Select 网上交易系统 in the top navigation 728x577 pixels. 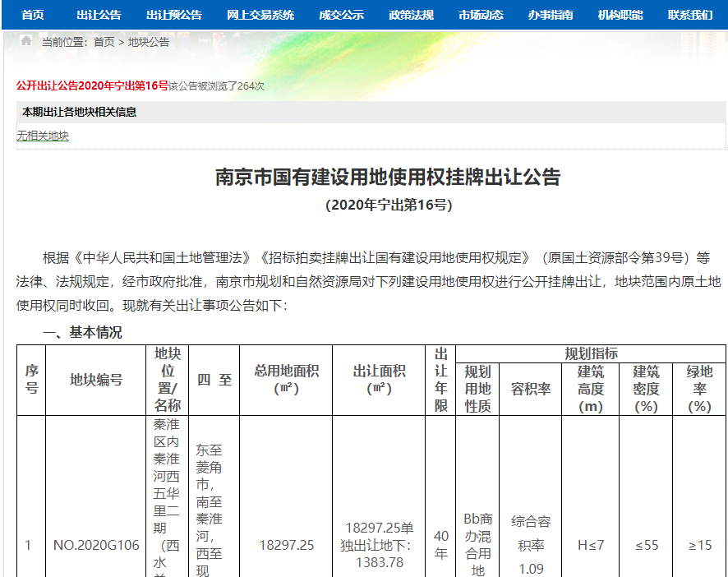(x=260, y=15)
